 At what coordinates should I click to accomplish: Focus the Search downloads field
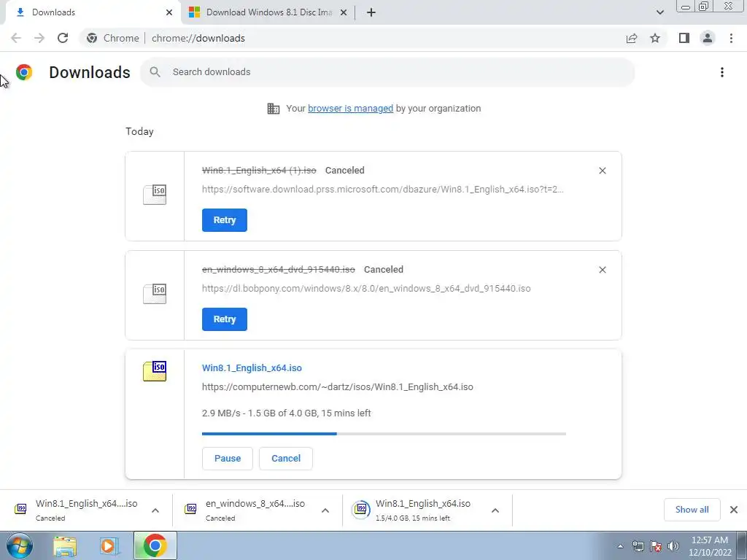(x=387, y=72)
